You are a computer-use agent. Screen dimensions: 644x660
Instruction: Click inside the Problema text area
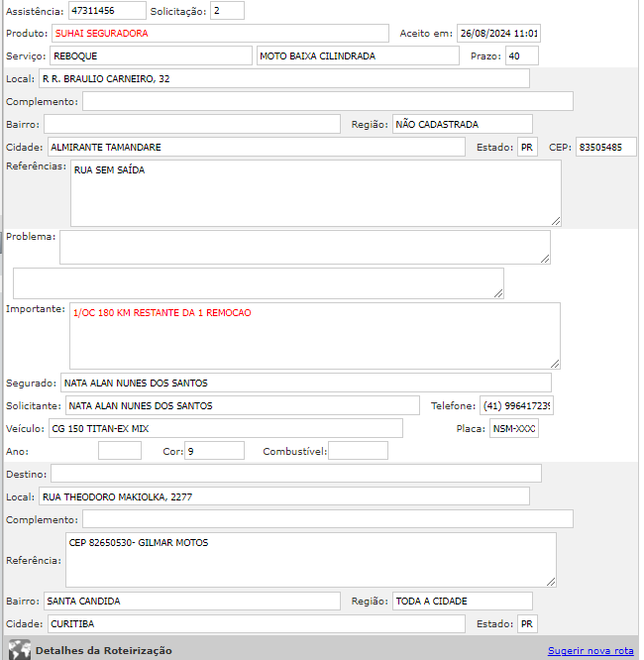tap(304, 247)
